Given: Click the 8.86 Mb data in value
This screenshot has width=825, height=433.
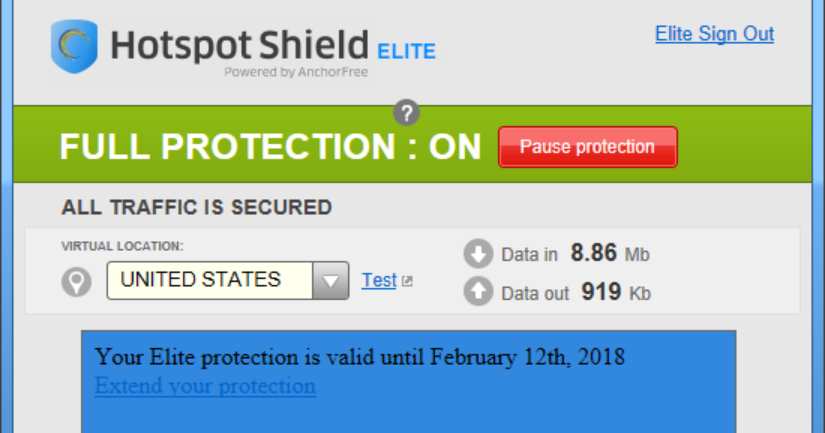Looking at the screenshot, I should 610,254.
